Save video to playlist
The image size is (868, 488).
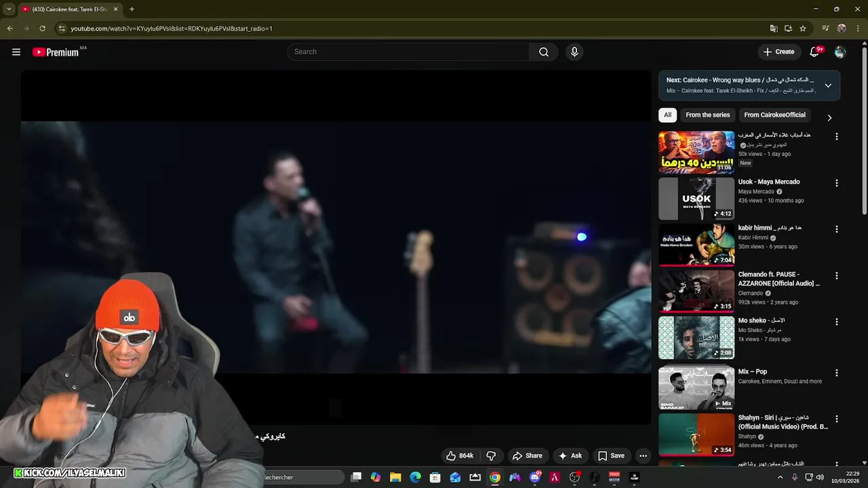[611, 455]
